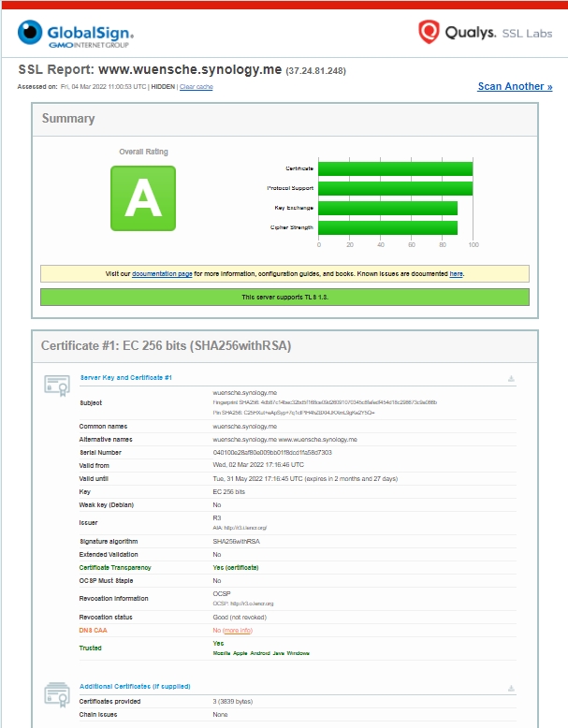Click the Cipher Strength score bar

pos(387,227)
